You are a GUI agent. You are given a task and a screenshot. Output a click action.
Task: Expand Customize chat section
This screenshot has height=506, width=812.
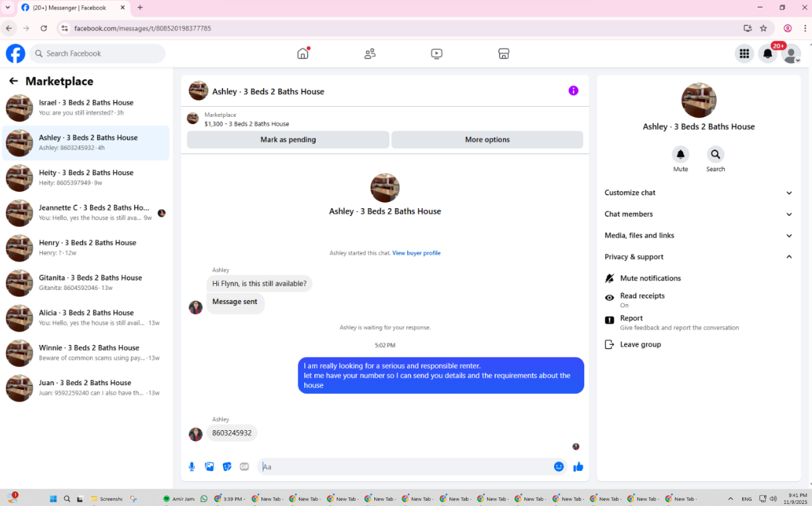(698, 193)
